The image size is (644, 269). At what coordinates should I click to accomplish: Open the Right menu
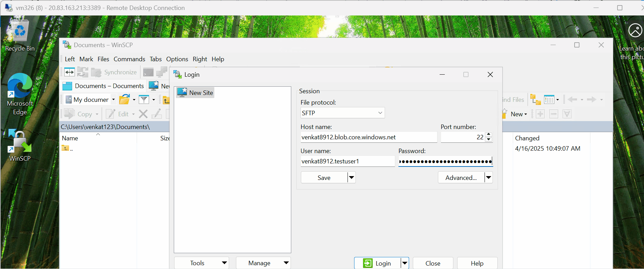200,59
